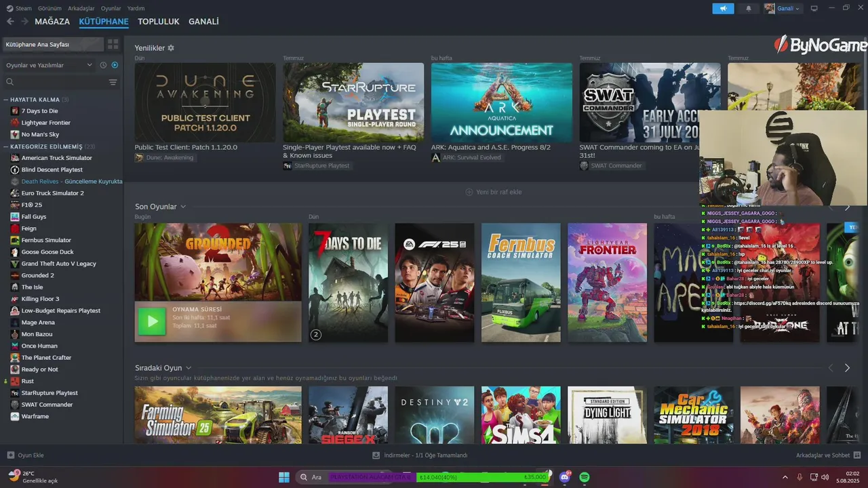Open the taskbar weather widget

(x=33, y=477)
